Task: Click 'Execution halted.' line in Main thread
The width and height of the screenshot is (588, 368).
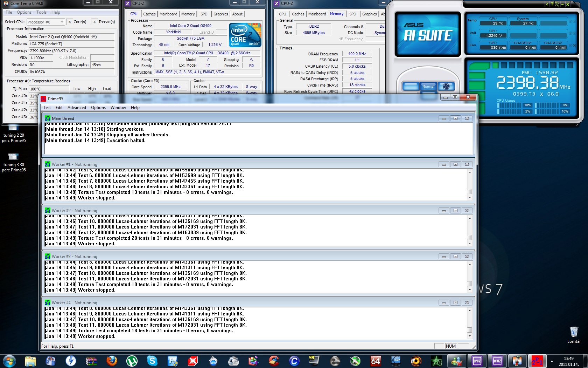Action: pos(95,141)
